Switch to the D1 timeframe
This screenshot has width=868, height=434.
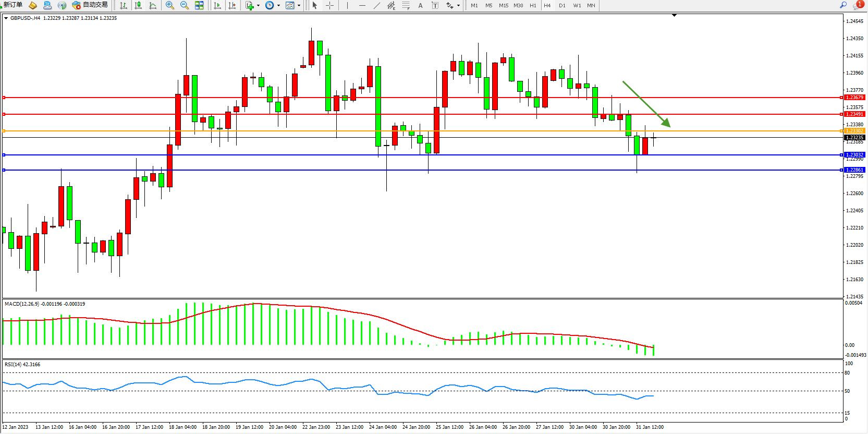click(x=562, y=5)
